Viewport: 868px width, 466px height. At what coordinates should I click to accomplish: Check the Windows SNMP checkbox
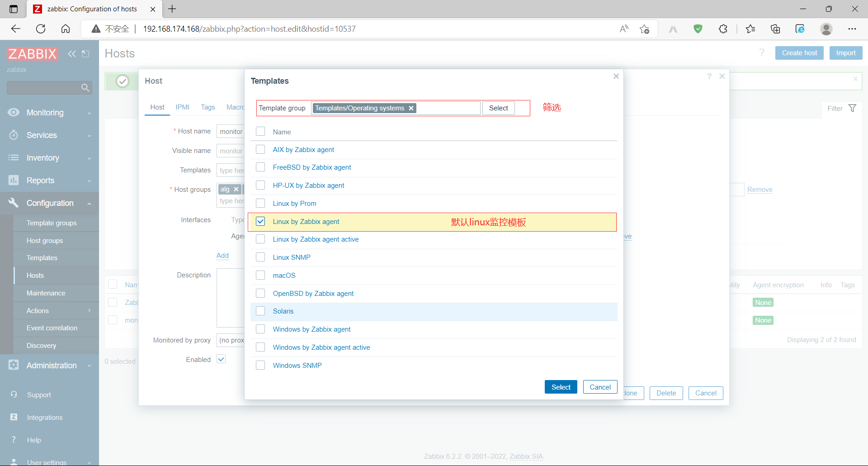coord(260,365)
